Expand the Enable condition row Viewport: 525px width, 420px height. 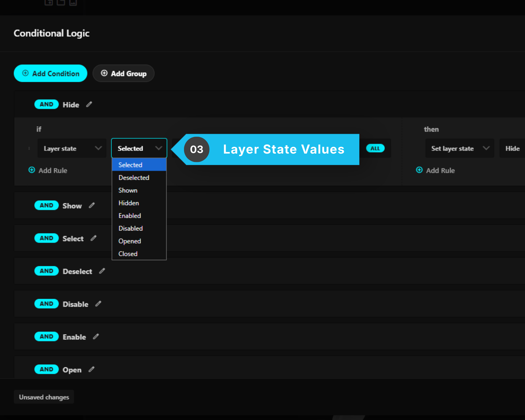269,337
